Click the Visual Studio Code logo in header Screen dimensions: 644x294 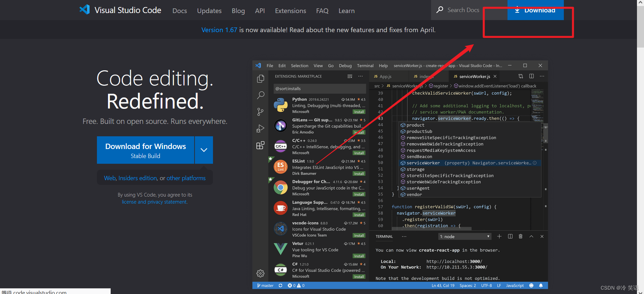[x=85, y=9]
